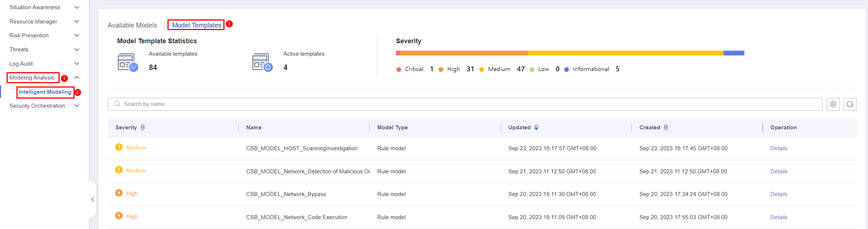This screenshot has height=229, width=868.
Task: Click the Available templates statistics icon
Action: point(128,62)
